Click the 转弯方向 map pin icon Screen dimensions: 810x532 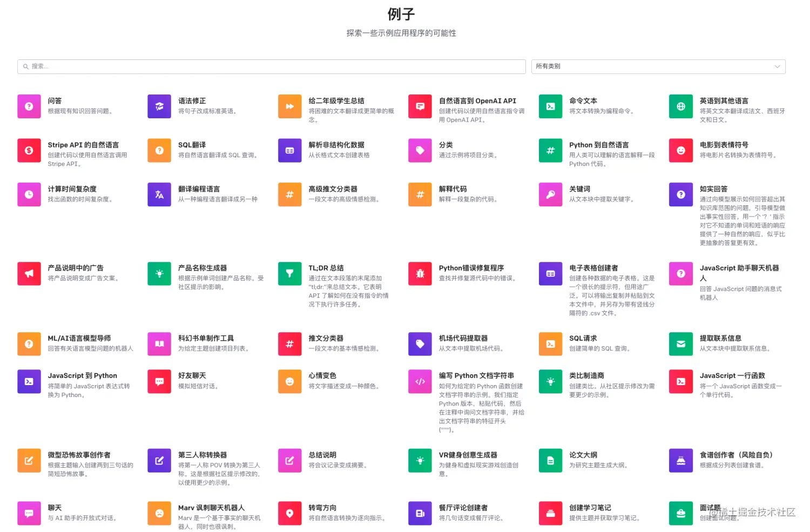pyautogui.click(x=290, y=514)
